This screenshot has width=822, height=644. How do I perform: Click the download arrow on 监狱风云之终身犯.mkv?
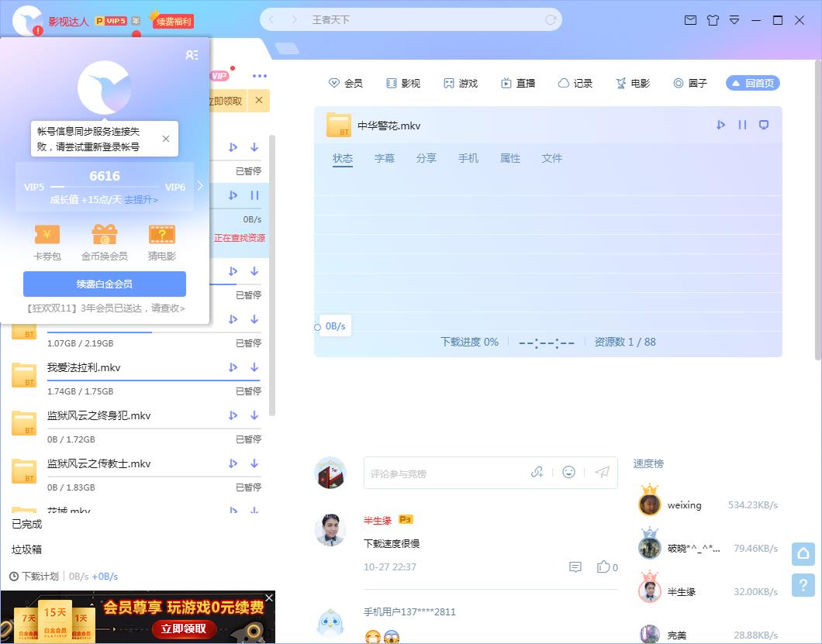(x=254, y=415)
